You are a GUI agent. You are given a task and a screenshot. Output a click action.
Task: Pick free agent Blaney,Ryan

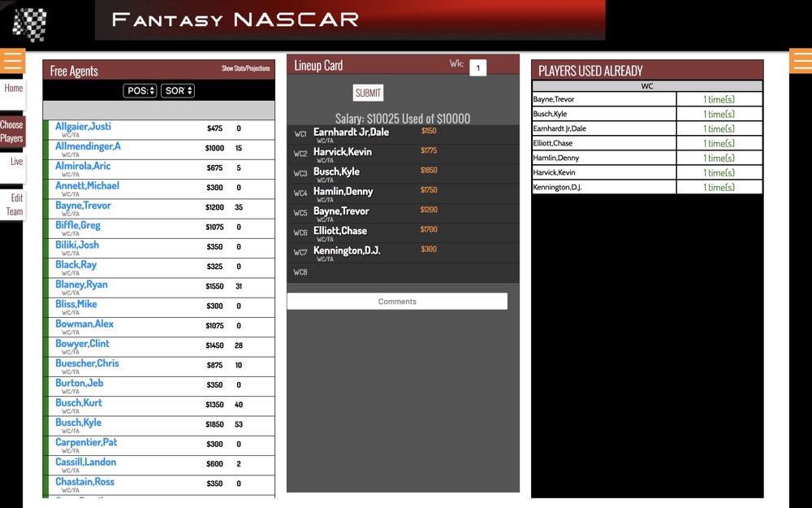(x=81, y=284)
